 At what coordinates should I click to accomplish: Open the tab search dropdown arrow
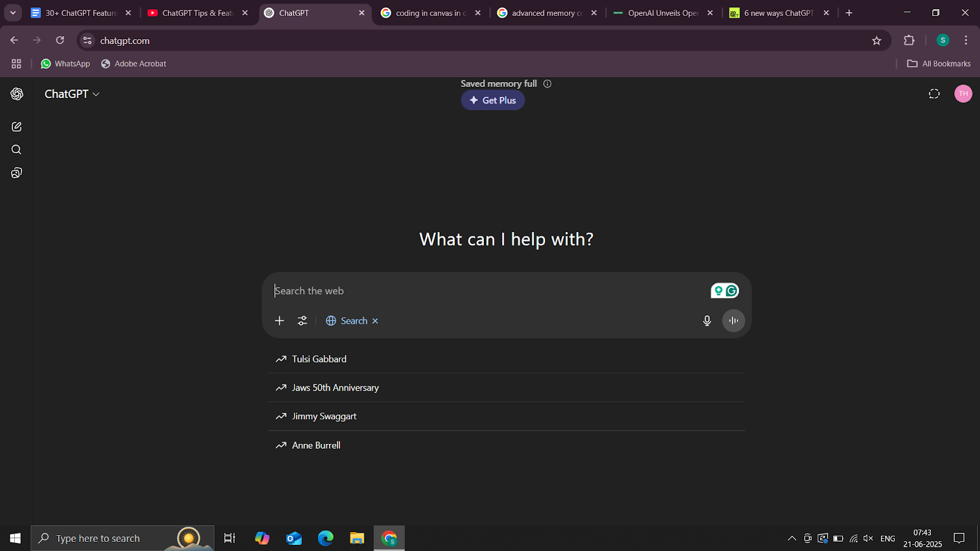[13, 13]
